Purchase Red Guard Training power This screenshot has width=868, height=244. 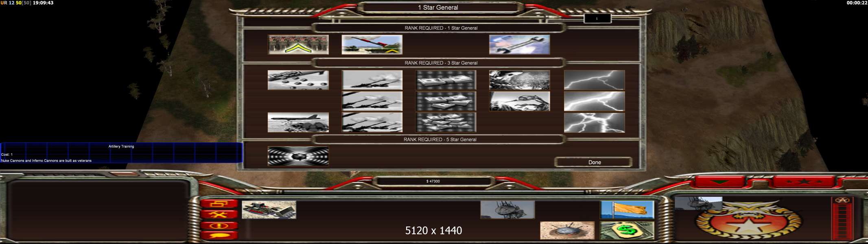(x=298, y=45)
